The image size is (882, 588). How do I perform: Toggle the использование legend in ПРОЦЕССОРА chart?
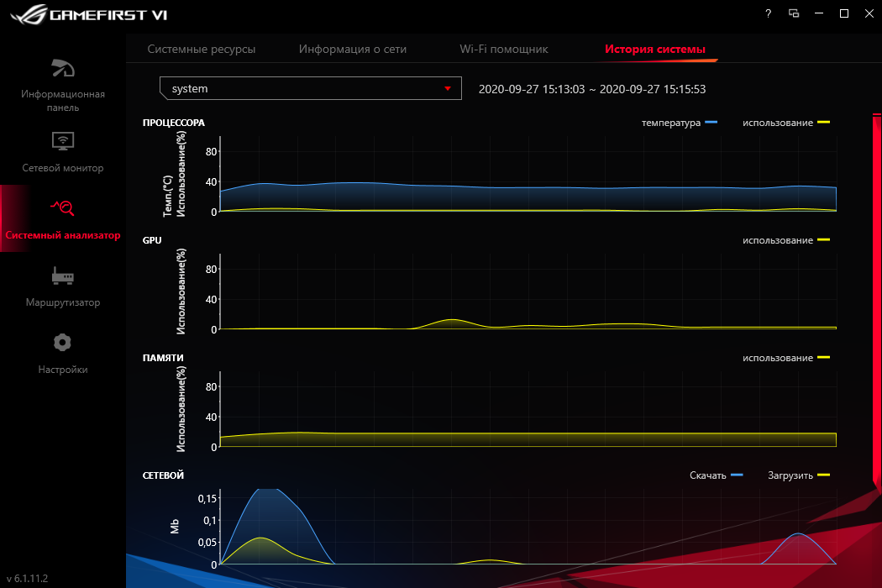(785, 123)
